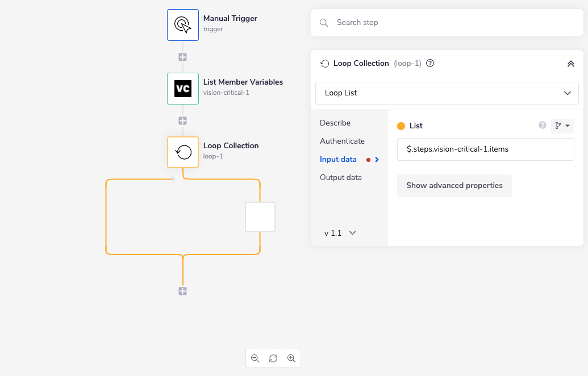
Task: Switch to the Authenticate section
Action: pos(342,141)
